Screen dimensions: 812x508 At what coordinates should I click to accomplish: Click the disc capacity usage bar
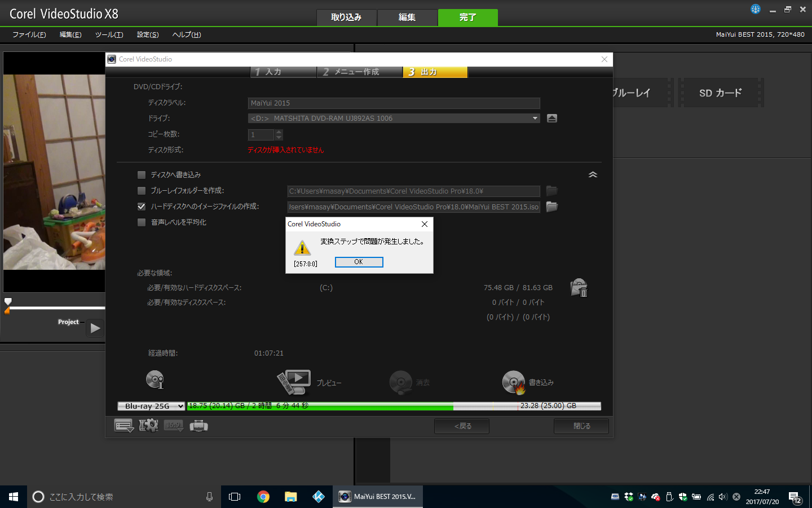point(394,406)
